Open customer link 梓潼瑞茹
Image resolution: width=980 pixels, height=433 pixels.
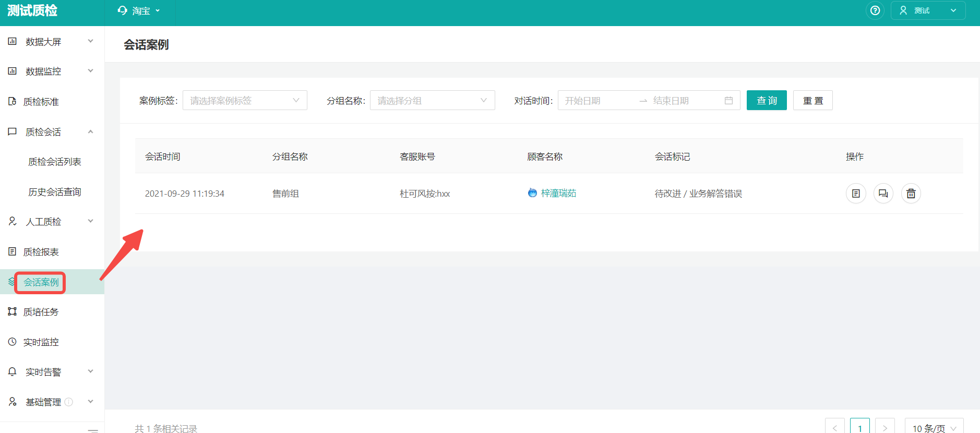pos(558,193)
